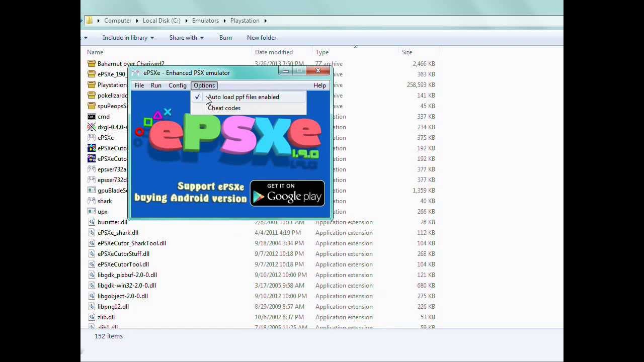The image size is (644, 362).
Task: Select the cmd command prompt icon
Action: click(x=91, y=117)
